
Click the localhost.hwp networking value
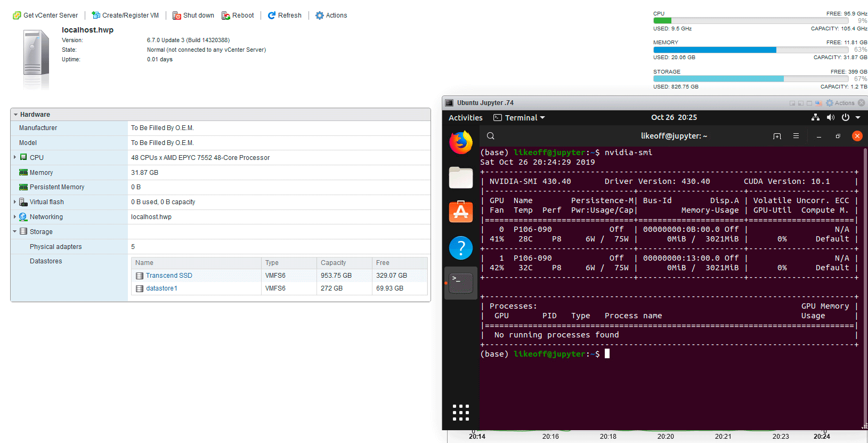pyautogui.click(x=151, y=217)
